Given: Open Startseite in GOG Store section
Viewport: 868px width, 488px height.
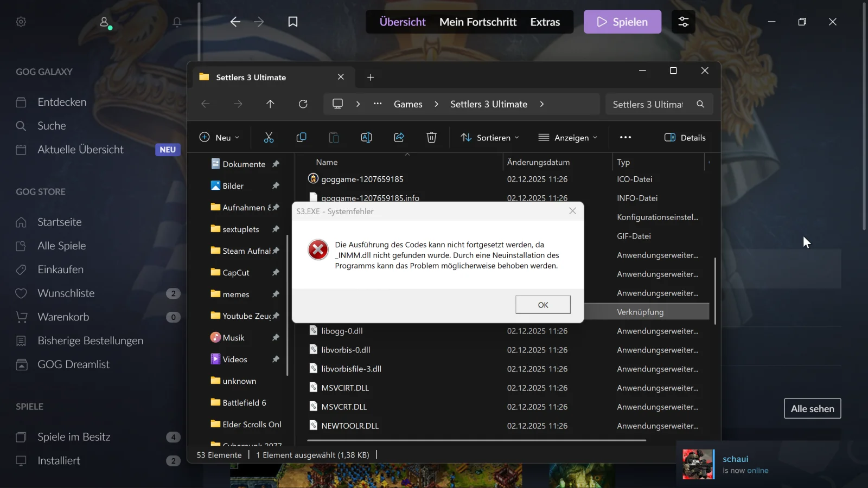Looking at the screenshot, I should 60,222.
